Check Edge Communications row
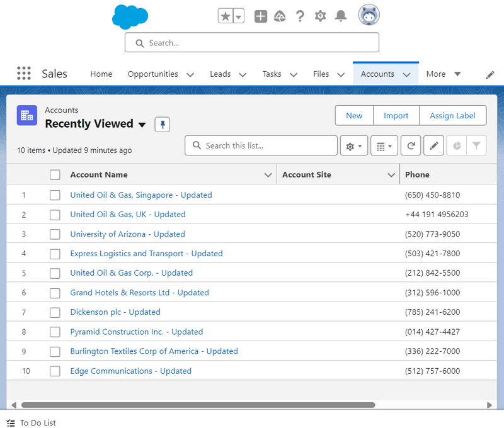 tap(55, 371)
